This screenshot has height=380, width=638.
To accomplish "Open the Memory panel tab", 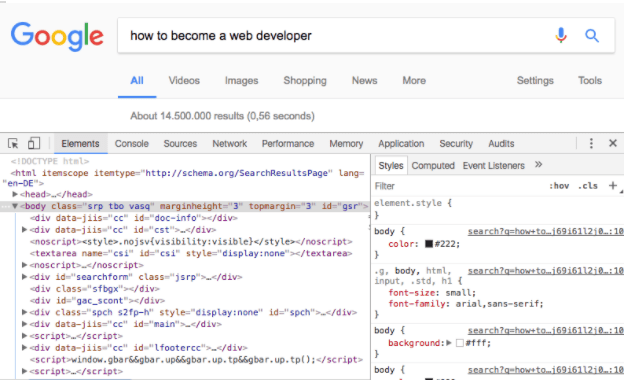I will click(346, 144).
